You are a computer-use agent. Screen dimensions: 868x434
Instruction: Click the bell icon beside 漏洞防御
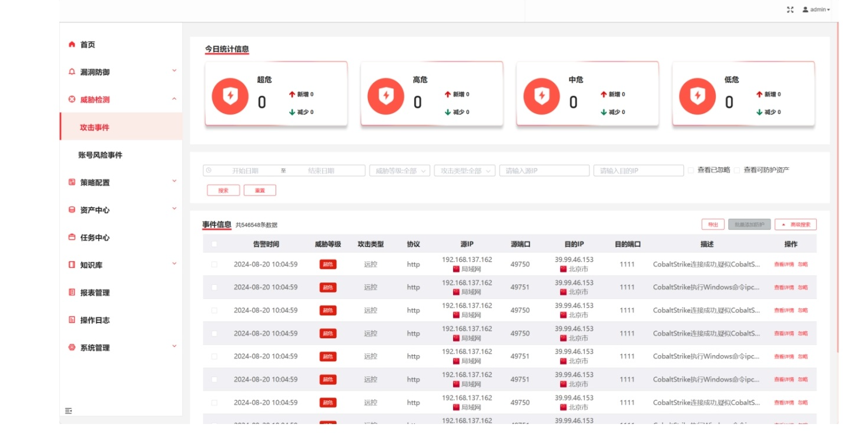[72, 72]
